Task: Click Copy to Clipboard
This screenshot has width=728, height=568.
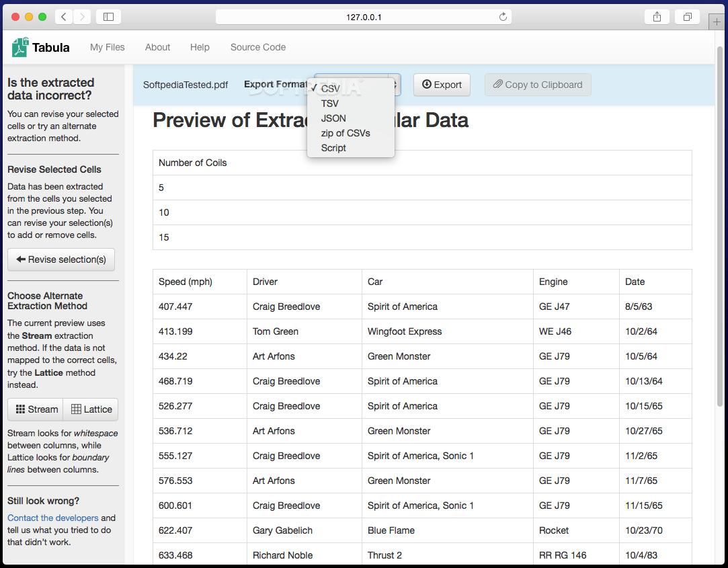Action: (538, 85)
